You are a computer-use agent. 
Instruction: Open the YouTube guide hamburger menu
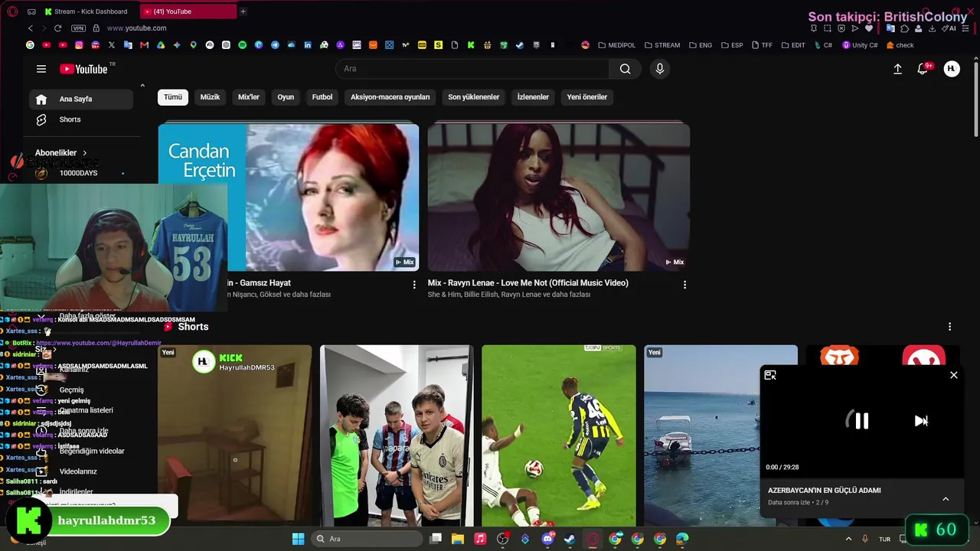tap(41, 69)
